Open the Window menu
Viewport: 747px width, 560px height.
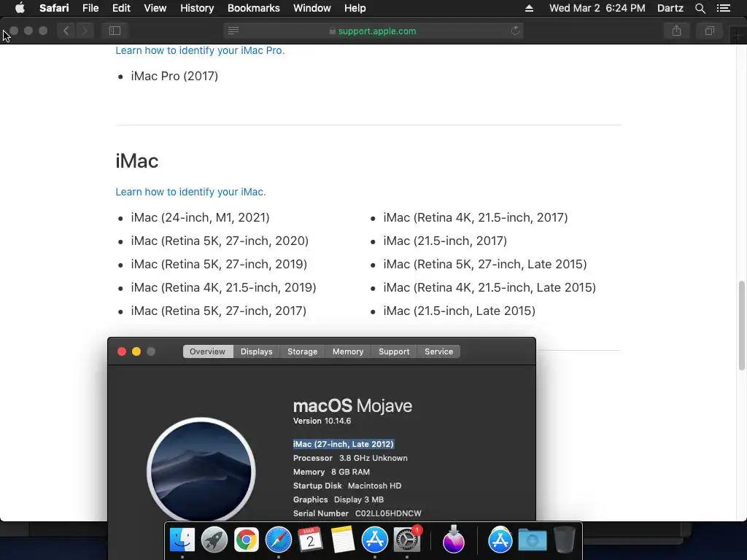coord(312,8)
